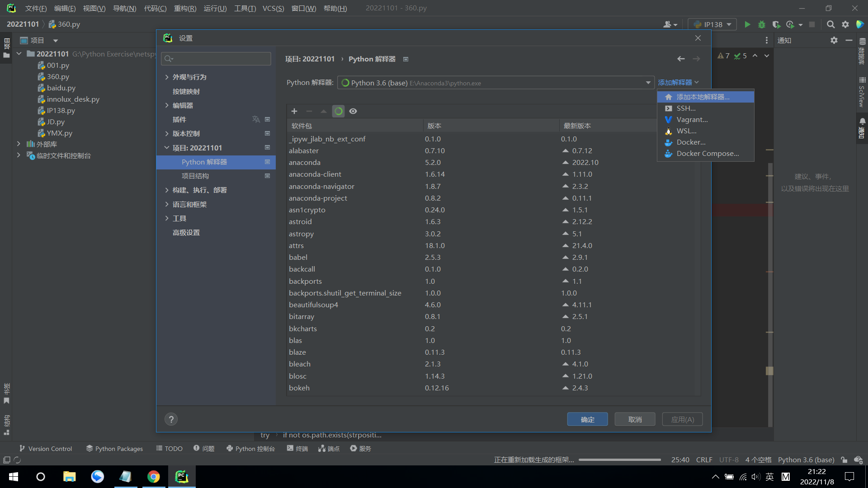Open notifications panel settings gear
This screenshot has width=868, height=488.
[834, 40]
